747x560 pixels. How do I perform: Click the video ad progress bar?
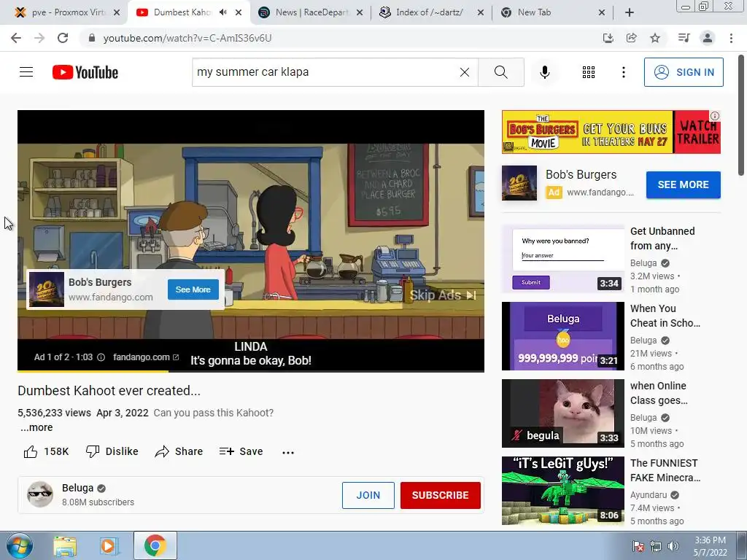coord(251,370)
